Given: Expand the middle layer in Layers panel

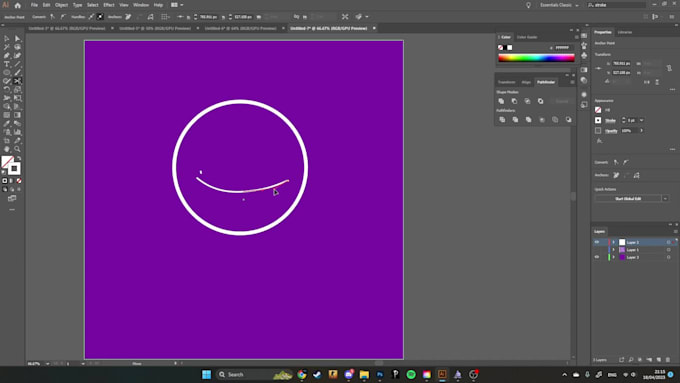Looking at the screenshot, I should point(613,250).
